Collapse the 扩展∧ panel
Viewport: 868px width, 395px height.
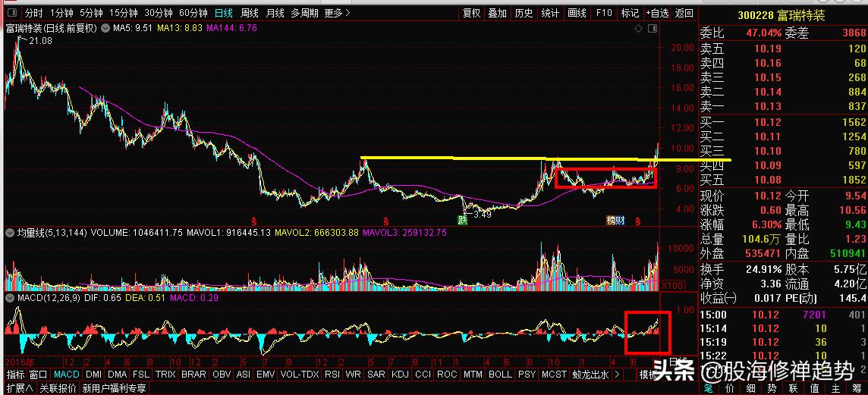pos(20,388)
